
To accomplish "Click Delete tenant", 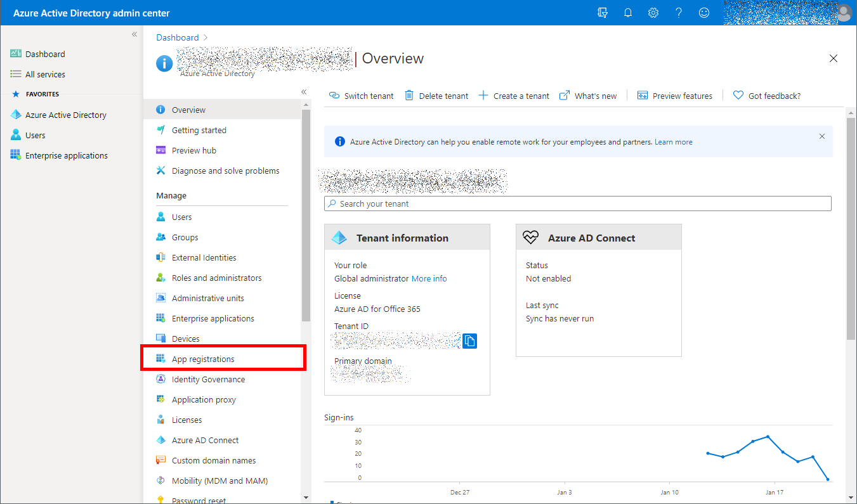I will click(436, 96).
